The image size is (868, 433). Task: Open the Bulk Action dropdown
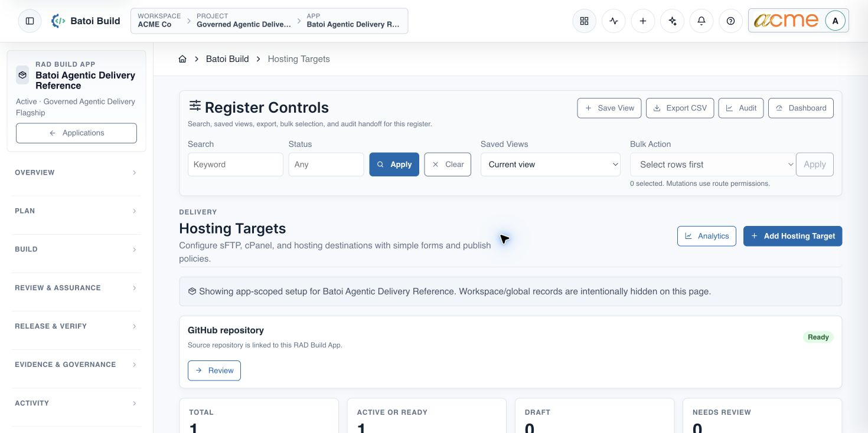tap(713, 165)
